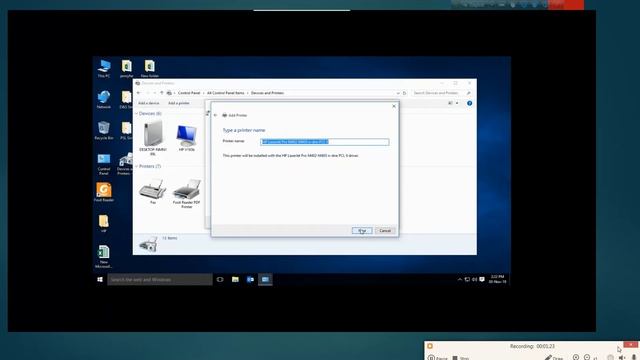Screen dimensions: 640x360
Task: Click Add a printer in the toolbar
Action: click(x=179, y=103)
